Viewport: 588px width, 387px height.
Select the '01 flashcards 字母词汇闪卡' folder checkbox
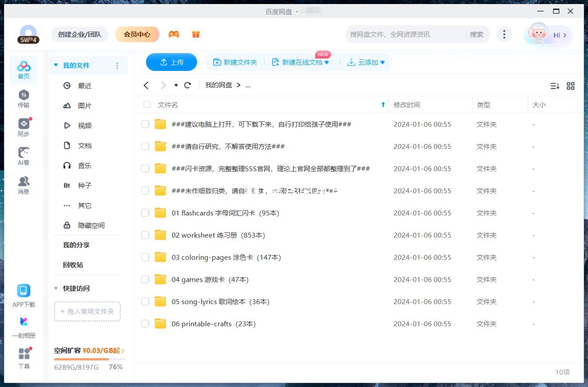(x=145, y=213)
